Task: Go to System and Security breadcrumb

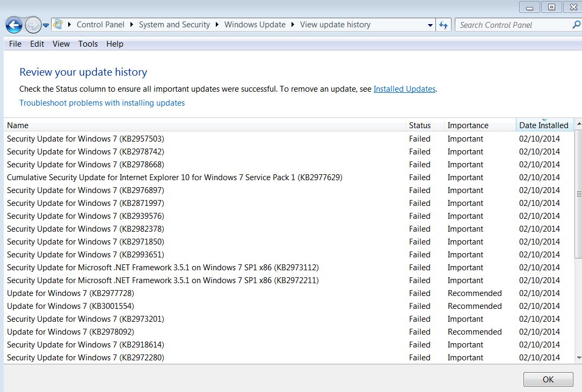Action: tap(174, 25)
